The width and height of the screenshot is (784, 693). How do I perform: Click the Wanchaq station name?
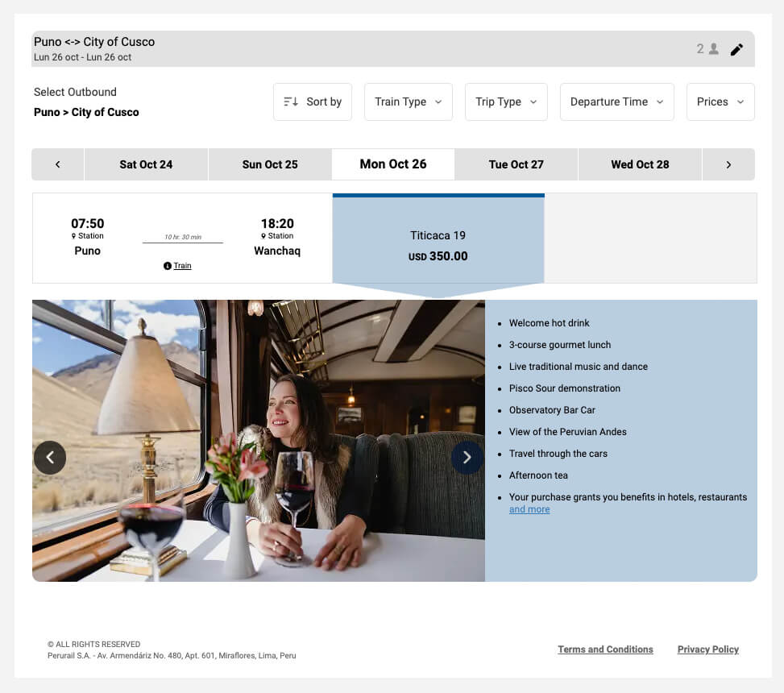tap(277, 251)
